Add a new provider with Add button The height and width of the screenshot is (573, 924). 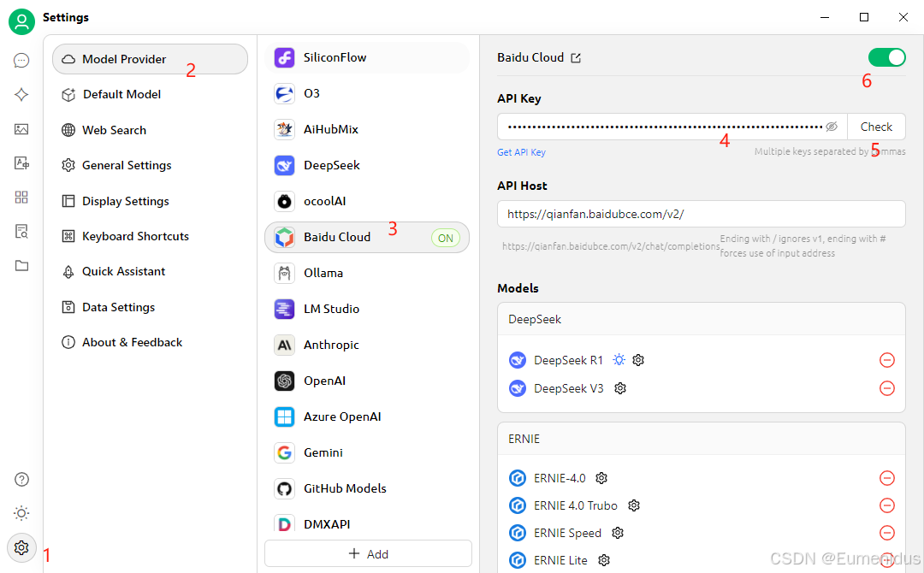368,553
